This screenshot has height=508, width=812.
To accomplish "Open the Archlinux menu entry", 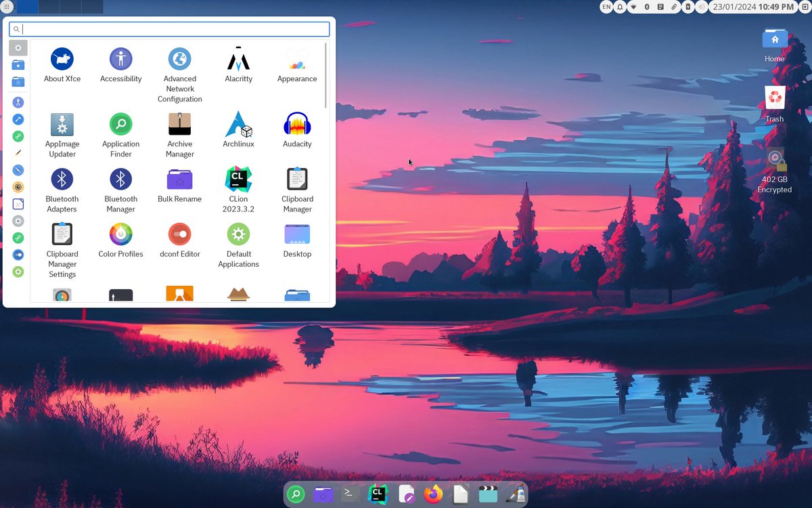I will 238,131.
